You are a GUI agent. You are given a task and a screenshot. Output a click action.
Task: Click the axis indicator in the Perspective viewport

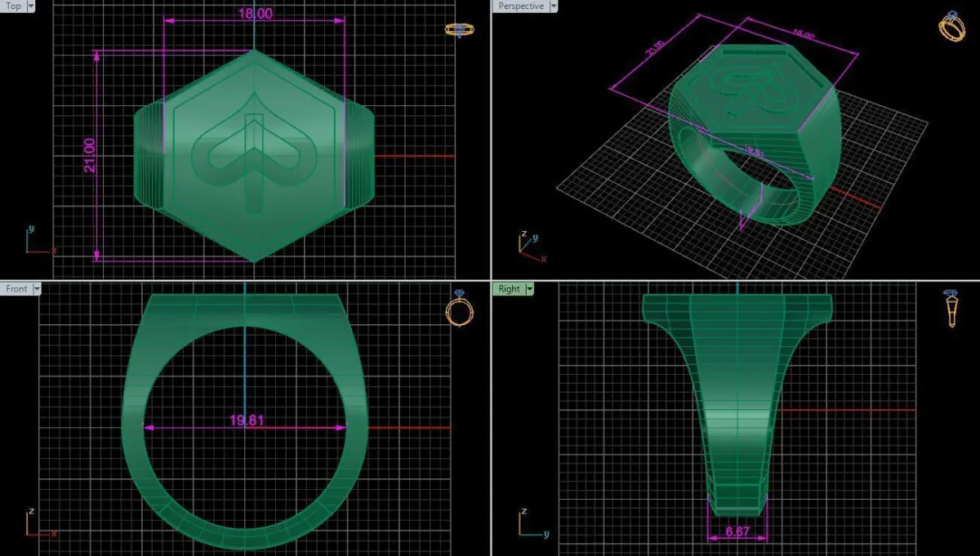click(532, 246)
